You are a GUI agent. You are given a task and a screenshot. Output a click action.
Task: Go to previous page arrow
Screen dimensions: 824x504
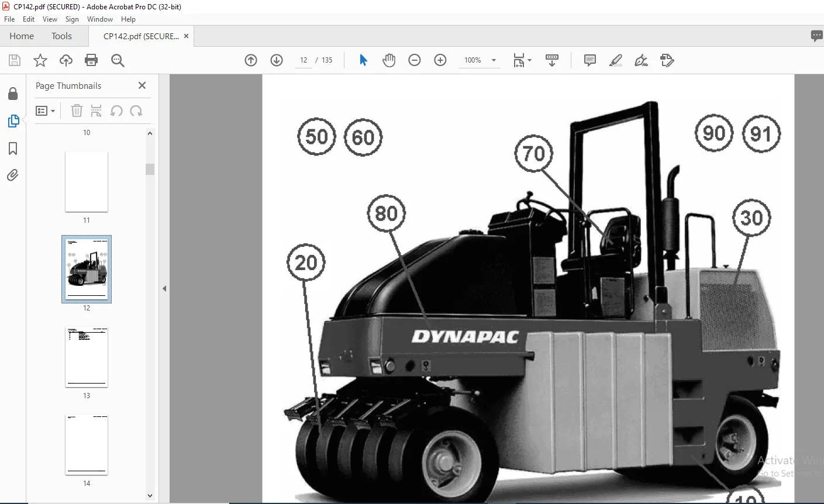coord(251,60)
